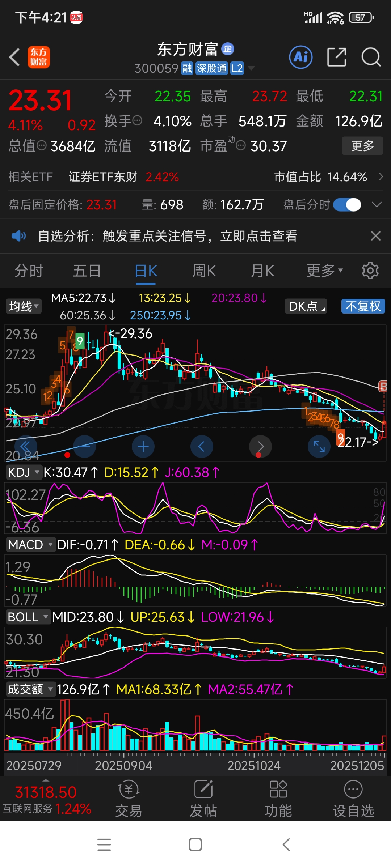Open the 功能 functions icon

point(278,799)
